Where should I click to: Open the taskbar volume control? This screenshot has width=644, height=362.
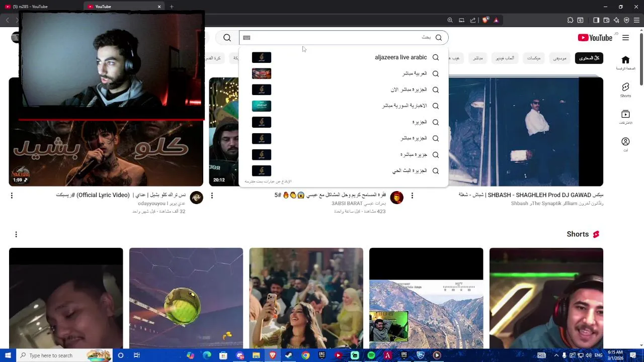point(589,355)
